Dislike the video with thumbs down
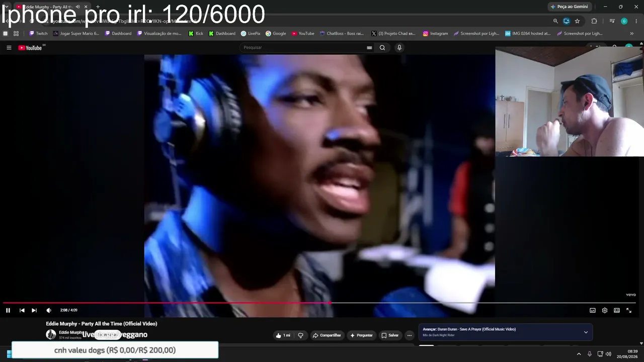 pos(301,335)
